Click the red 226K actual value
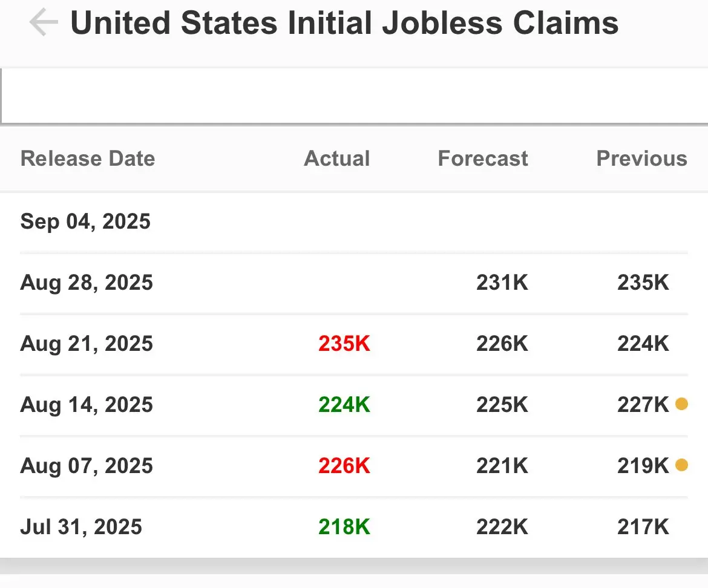Image resolution: width=708 pixels, height=588 pixels. pyautogui.click(x=344, y=466)
